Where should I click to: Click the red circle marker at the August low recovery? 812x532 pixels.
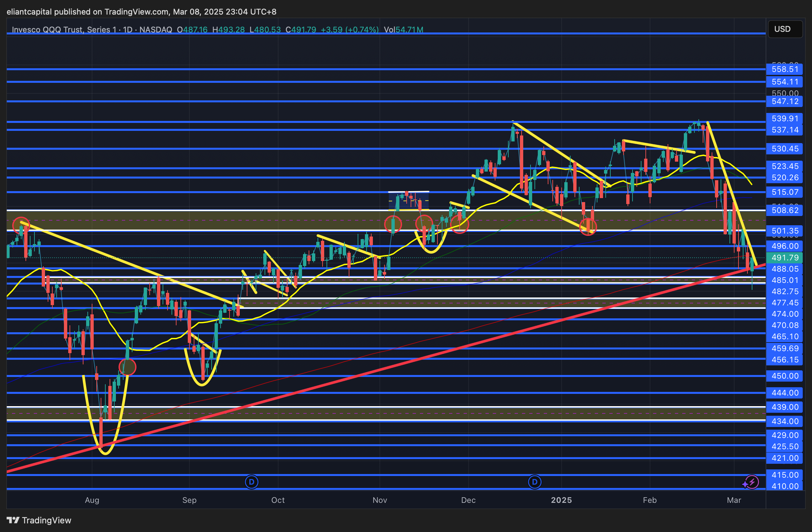tap(127, 367)
